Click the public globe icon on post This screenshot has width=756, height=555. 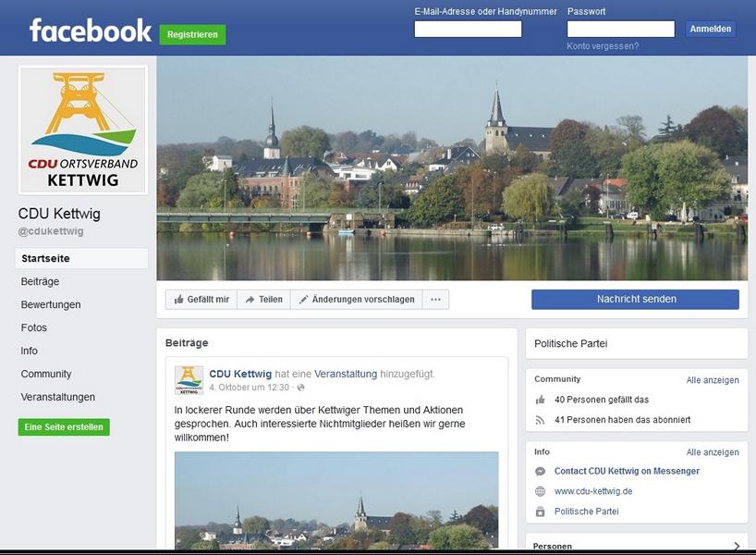(x=301, y=388)
